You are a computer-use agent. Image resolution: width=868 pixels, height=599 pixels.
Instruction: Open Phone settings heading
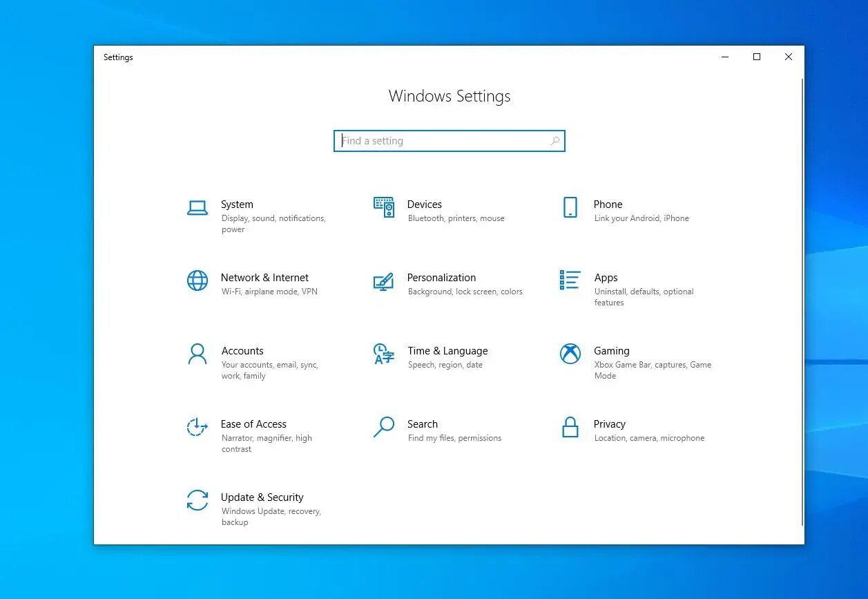coord(608,205)
